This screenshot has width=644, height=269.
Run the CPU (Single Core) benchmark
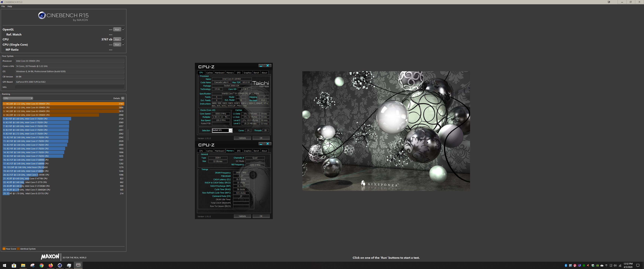pos(117,45)
